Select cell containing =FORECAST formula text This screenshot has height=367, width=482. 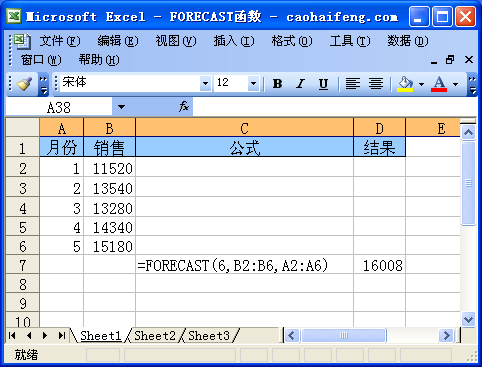point(245,265)
